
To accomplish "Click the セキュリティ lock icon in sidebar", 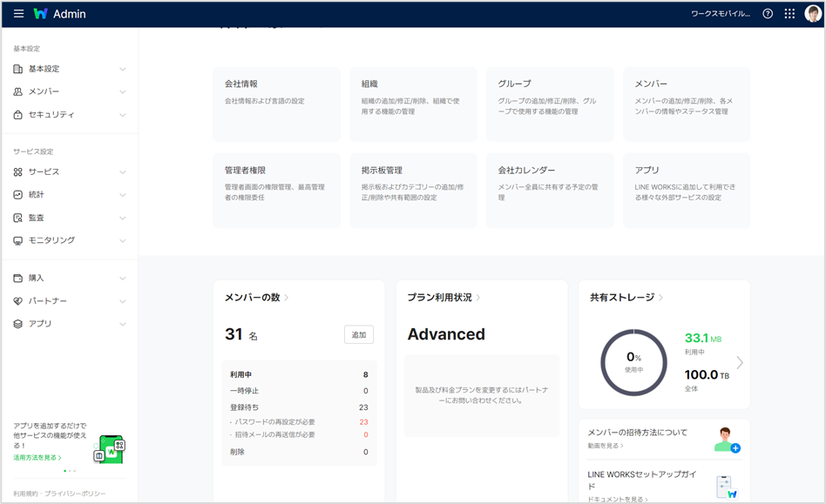I will tap(18, 115).
